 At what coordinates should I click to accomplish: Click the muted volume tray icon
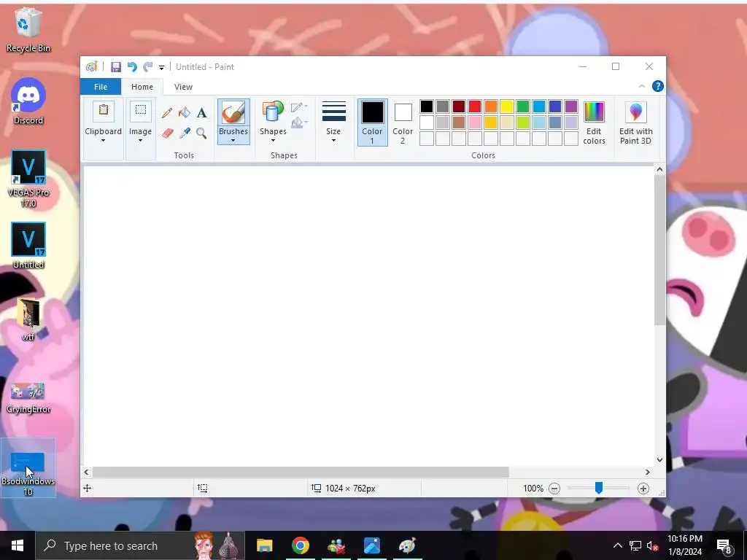[653, 545]
